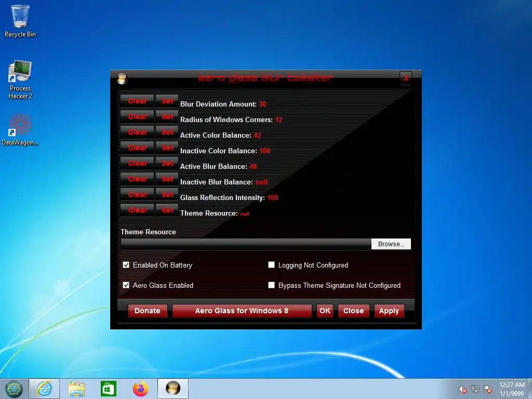Set the Active Color Balance
Screen dimensions: 532x399
click(x=167, y=132)
